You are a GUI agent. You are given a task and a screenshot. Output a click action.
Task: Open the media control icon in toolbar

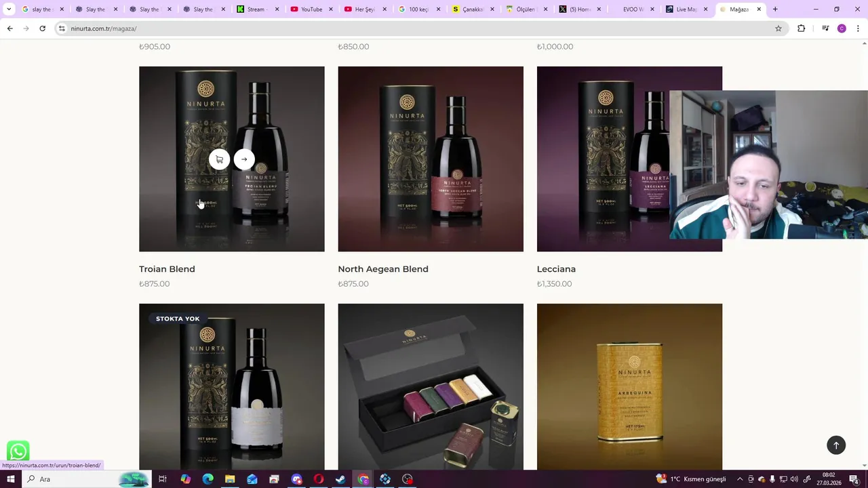(x=825, y=28)
